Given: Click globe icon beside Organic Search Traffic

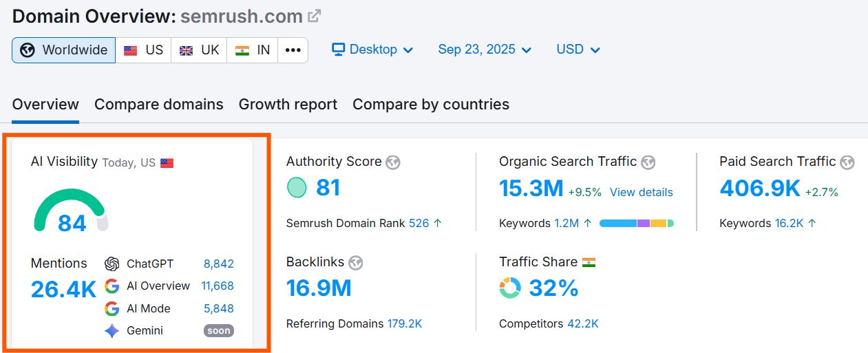Looking at the screenshot, I should point(648,162).
